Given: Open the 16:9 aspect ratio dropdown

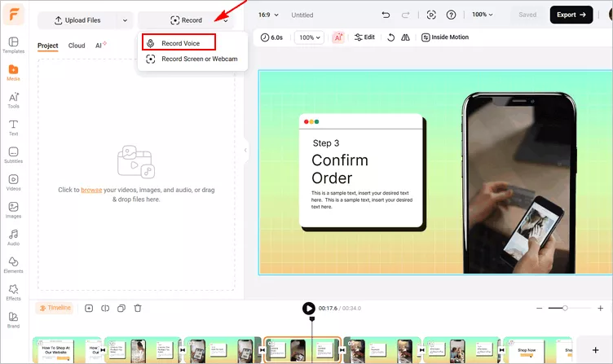Looking at the screenshot, I should pyautogui.click(x=268, y=15).
